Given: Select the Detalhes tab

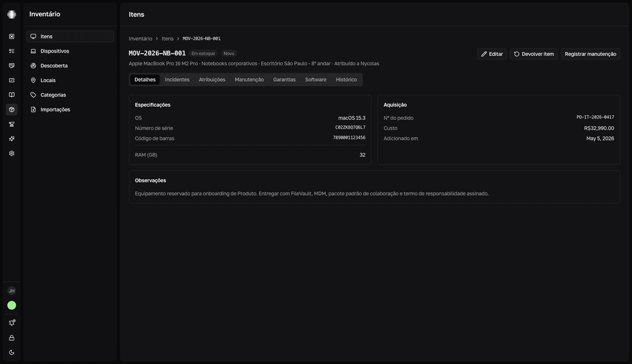Looking at the screenshot, I should click(x=145, y=79).
